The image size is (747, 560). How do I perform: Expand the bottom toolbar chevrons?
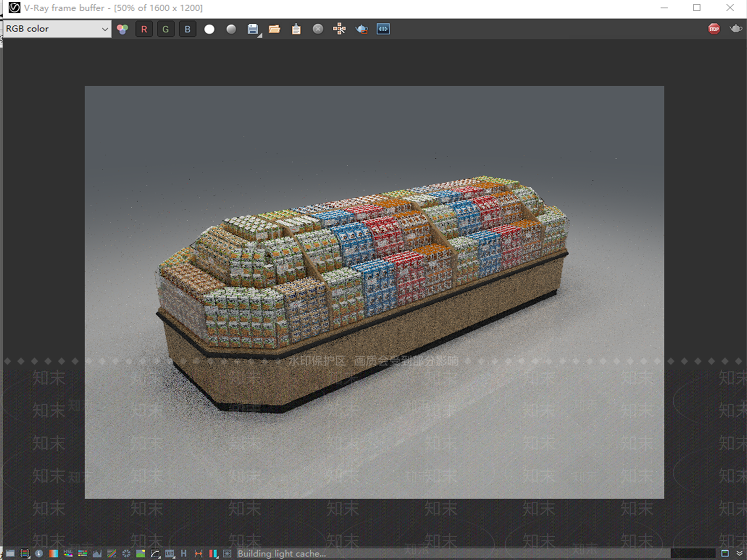point(740,553)
